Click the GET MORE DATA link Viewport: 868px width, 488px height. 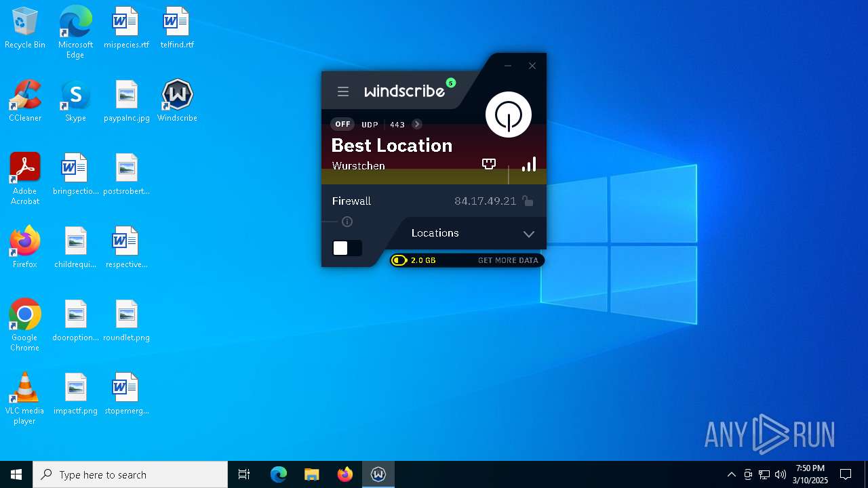coord(508,260)
